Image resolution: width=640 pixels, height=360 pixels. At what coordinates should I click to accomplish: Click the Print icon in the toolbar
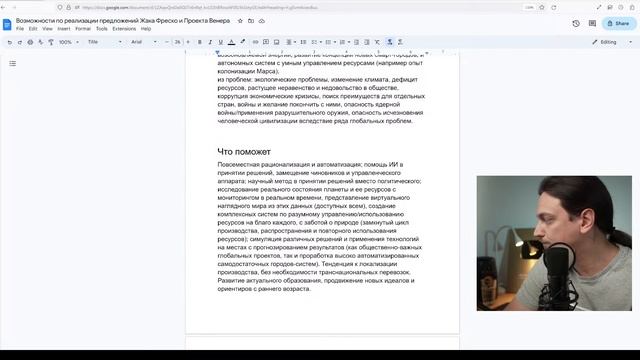30,42
